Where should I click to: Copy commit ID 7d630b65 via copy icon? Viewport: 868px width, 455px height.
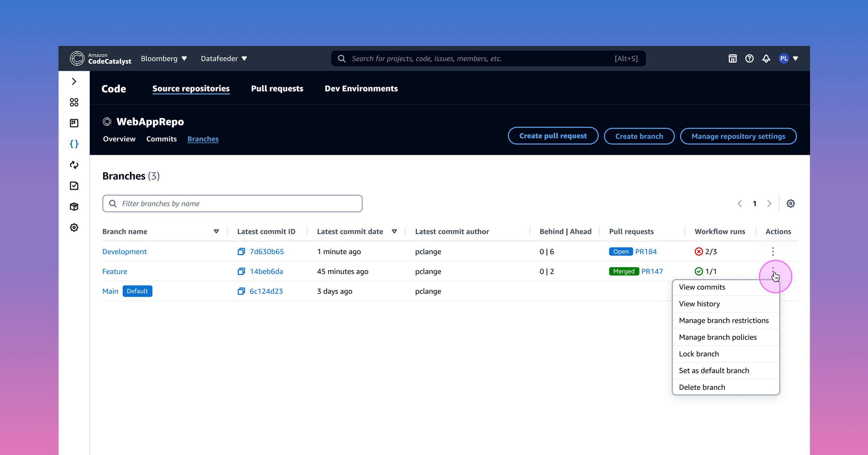click(241, 252)
